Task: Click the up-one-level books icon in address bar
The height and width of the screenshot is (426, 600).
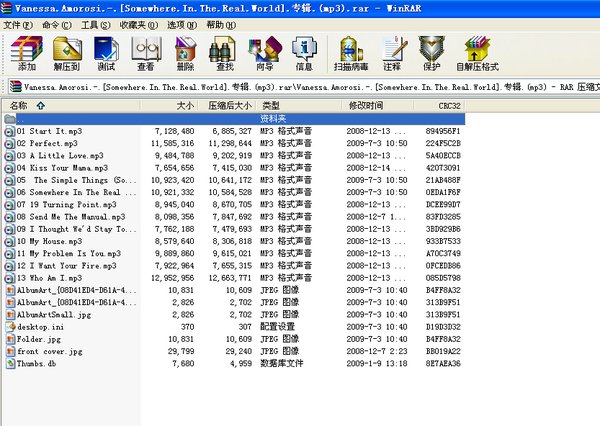Action: coord(15,87)
